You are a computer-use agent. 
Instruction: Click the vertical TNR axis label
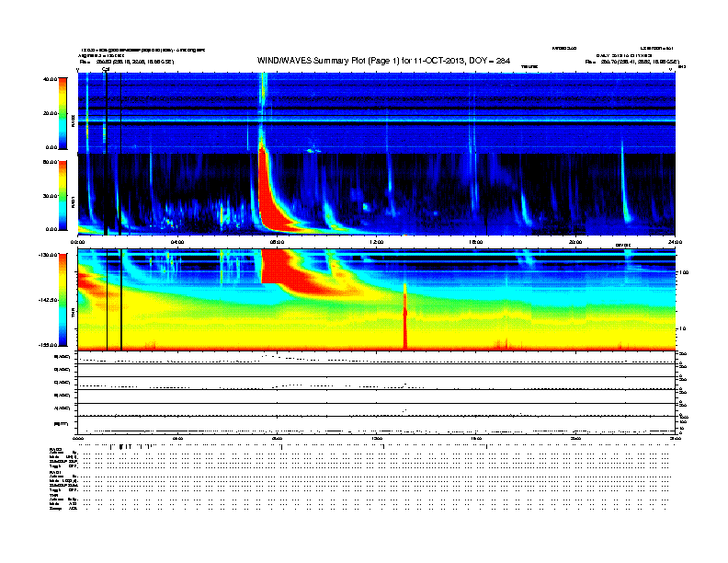(74, 314)
